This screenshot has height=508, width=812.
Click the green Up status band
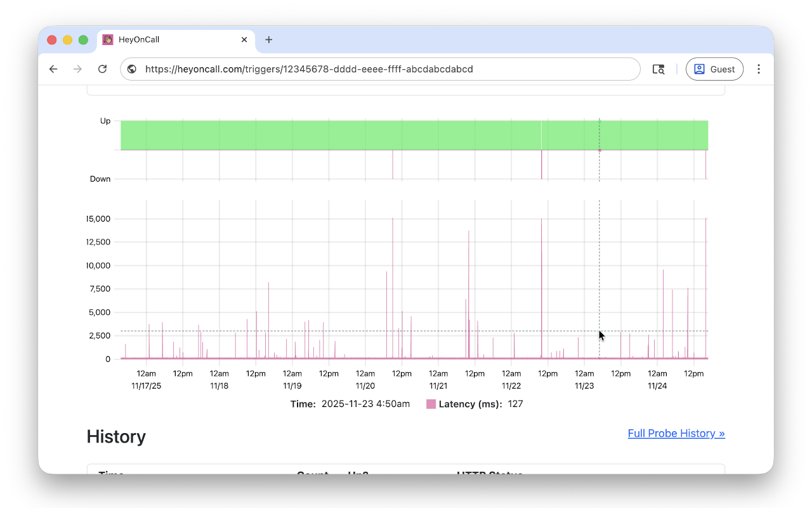pyautogui.click(x=412, y=135)
